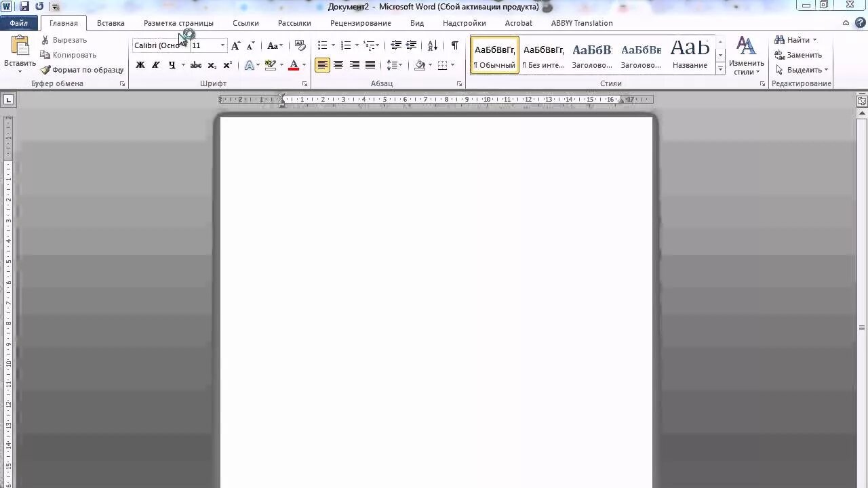Click the Italic (К) formatting icon
Viewport: 868px width, 488px height.
(x=156, y=65)
